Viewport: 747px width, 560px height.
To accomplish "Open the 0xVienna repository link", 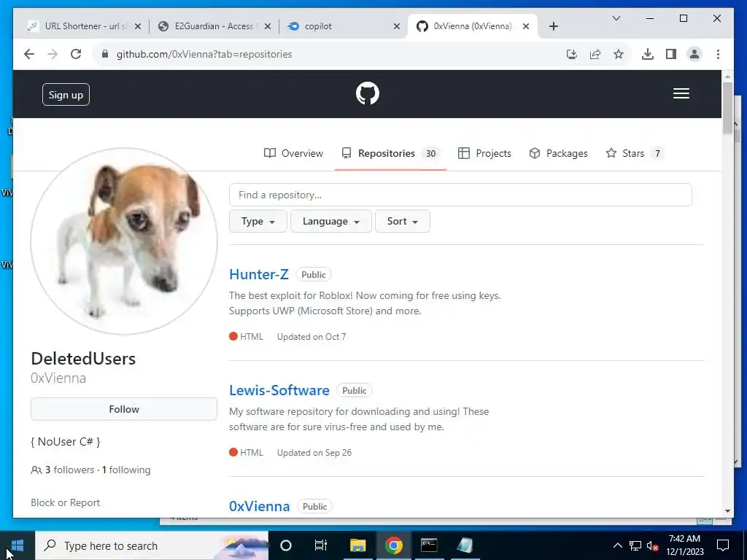I will pyautogui.click(x=259, y=506).
